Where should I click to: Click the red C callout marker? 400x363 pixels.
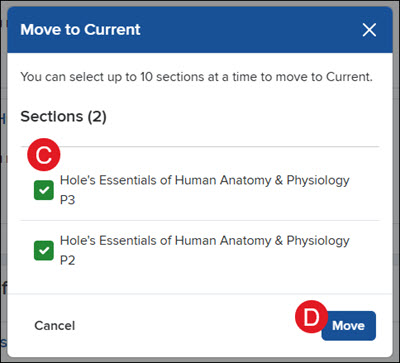click(x=44, y=155)
